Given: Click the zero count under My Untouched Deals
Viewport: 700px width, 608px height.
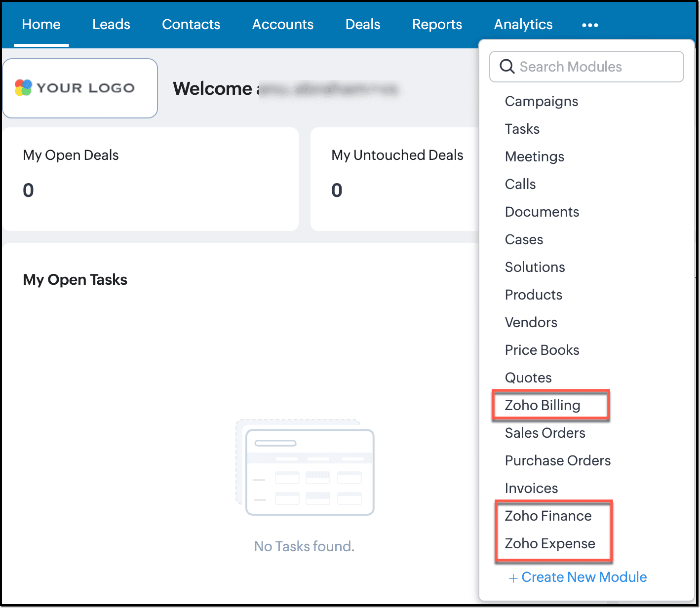Looking at the screenshot, I should coord(337,190).
